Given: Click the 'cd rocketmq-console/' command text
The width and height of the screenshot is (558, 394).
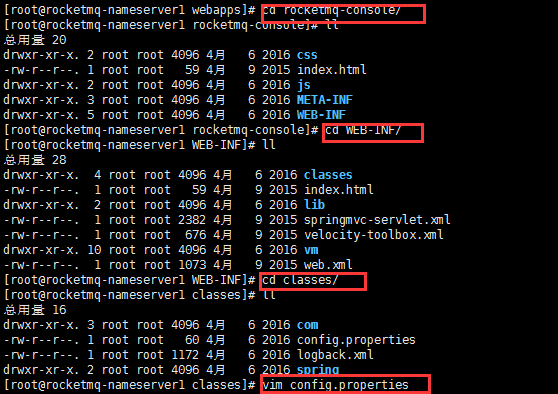Looking at the screenshot, I should [x=331, y=10].
